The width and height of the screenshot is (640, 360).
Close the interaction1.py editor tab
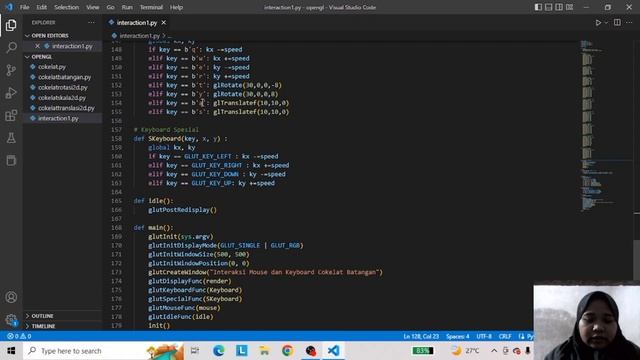pyautogui.click(x=164, y=23)
